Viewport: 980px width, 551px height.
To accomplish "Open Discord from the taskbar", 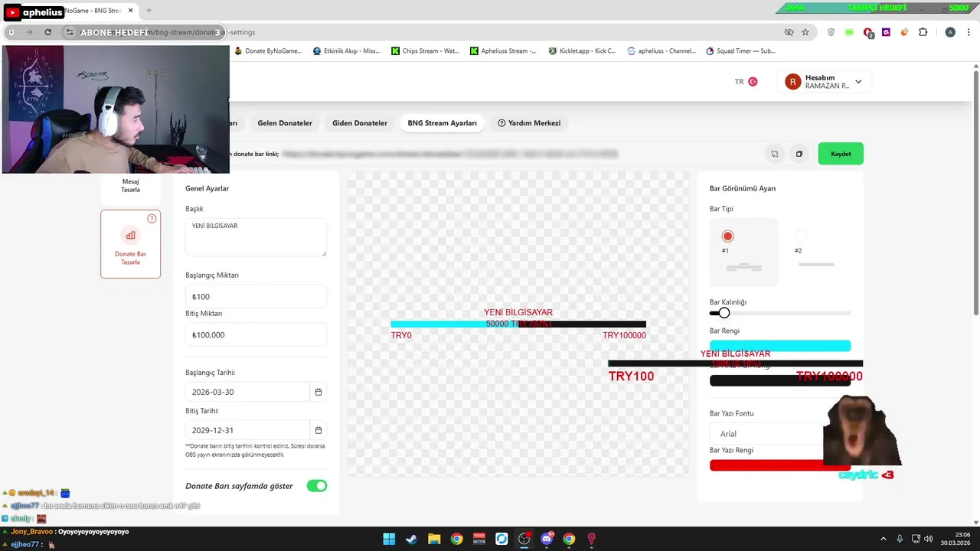I will [x=547, y=539].
